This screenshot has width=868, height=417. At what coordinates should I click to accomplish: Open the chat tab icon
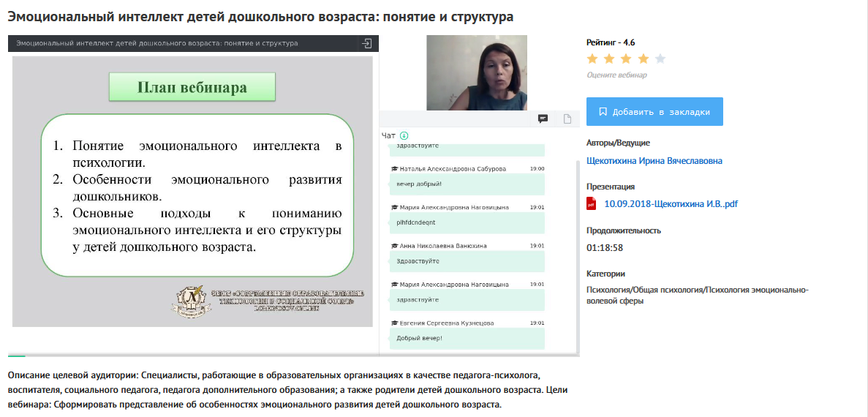click(543, 119)
